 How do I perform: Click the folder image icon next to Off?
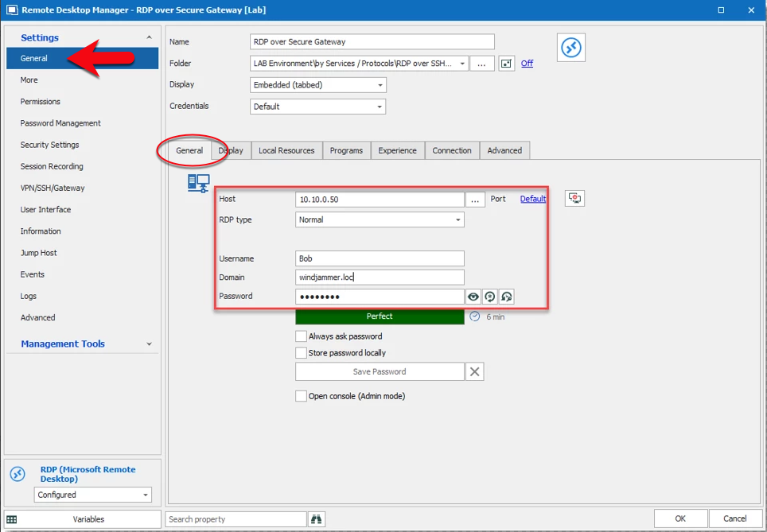506,64
